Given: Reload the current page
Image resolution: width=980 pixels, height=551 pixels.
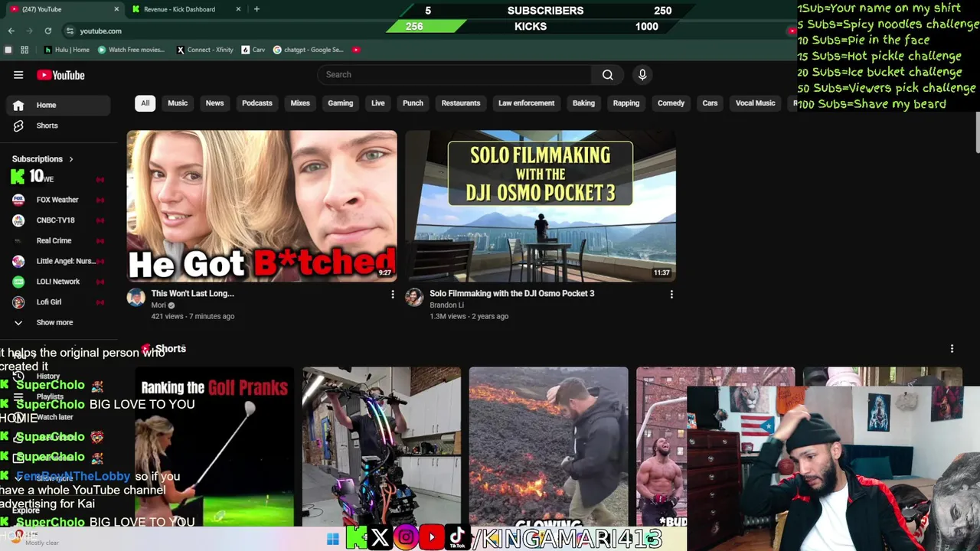Looking at the screenshot, I should pyautogui.click(x=48, y=31).
